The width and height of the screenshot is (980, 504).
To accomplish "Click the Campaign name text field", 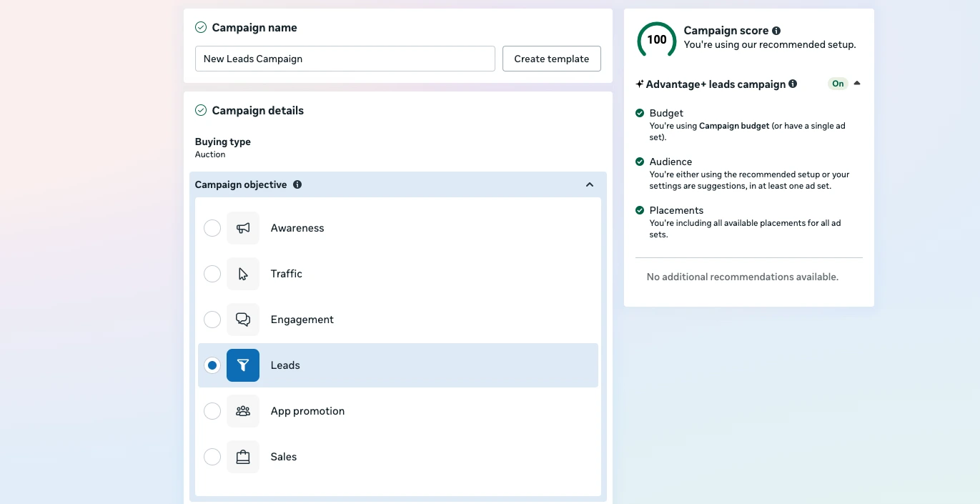I will pos(345,59).
